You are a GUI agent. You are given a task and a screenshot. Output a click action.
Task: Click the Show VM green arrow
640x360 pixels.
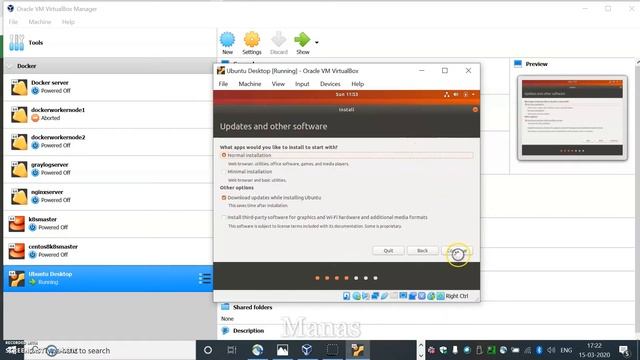click(302, 43)
